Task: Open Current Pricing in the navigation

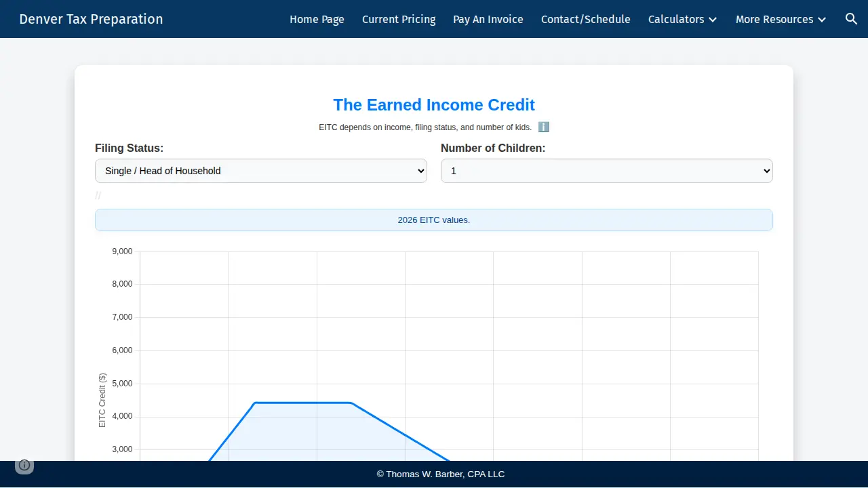Action: click(399, 19)
